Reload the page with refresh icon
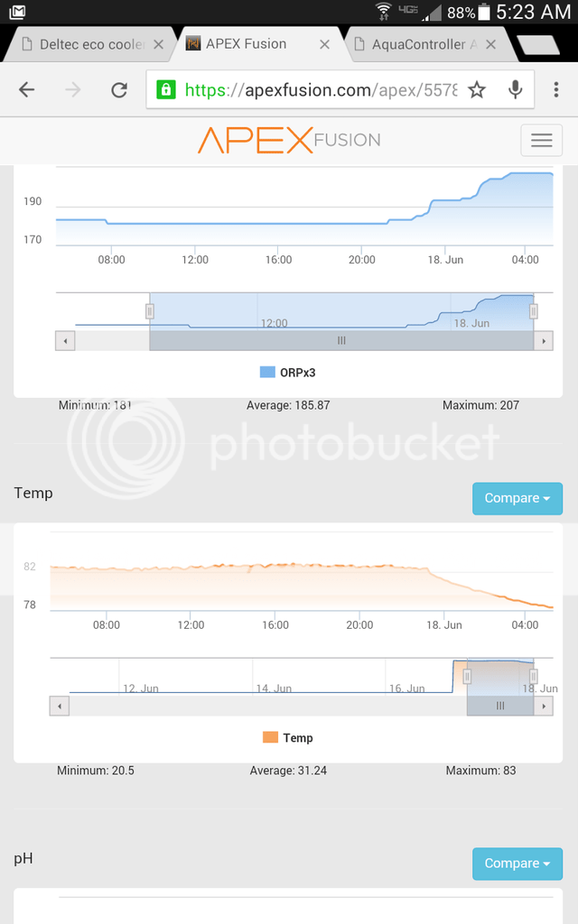578x924 pixels. coord(118,89)
